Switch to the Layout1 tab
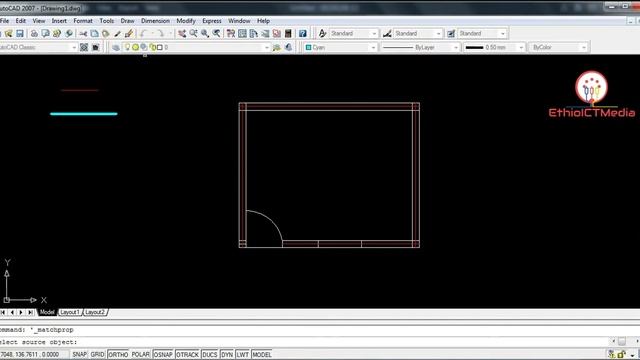This screenshot has width=640, height=360. pyautogui.click(x=70, y=312)
